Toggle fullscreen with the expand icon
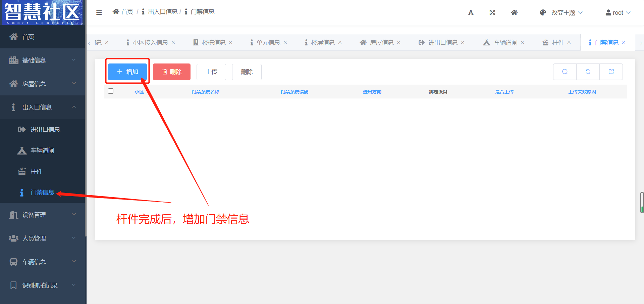644x304 pixels. coord(492,13)
